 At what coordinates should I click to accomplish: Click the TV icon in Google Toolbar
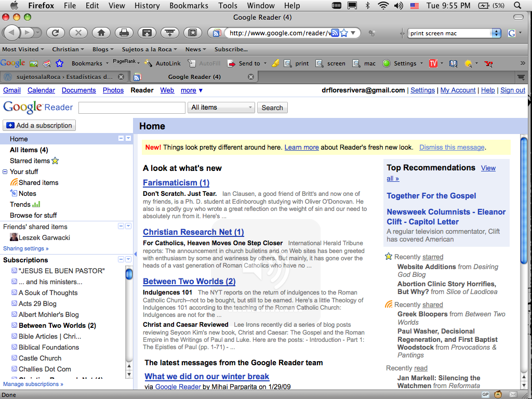[x=433, y=63]
